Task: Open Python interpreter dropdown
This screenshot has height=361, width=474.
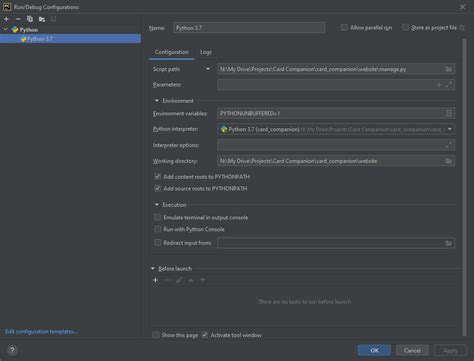Action: pyautogui.click(x=450, y=129)
